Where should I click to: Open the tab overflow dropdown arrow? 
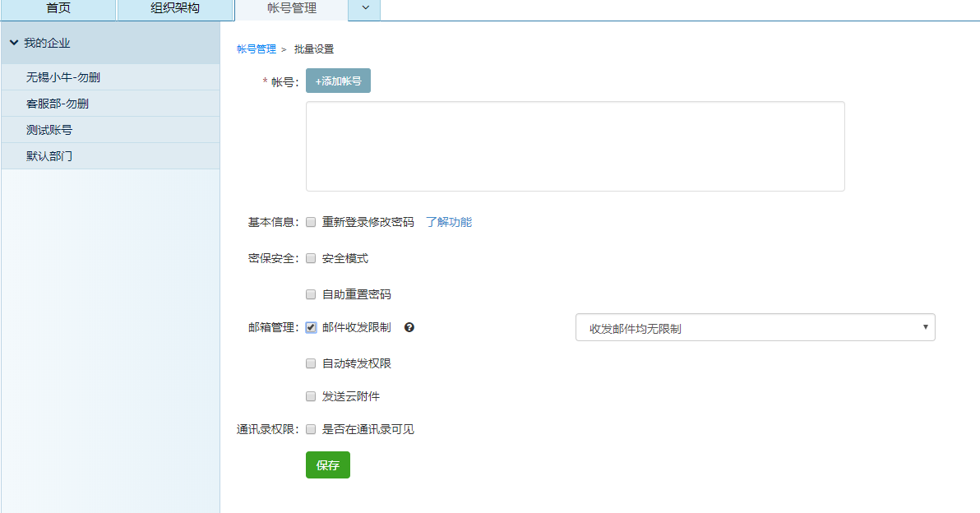click(365, 9)
